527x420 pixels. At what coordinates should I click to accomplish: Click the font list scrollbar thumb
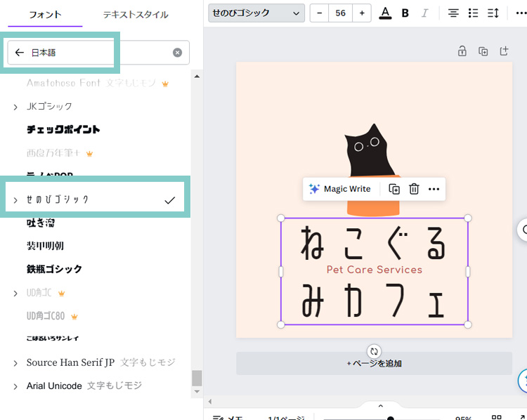197,379
